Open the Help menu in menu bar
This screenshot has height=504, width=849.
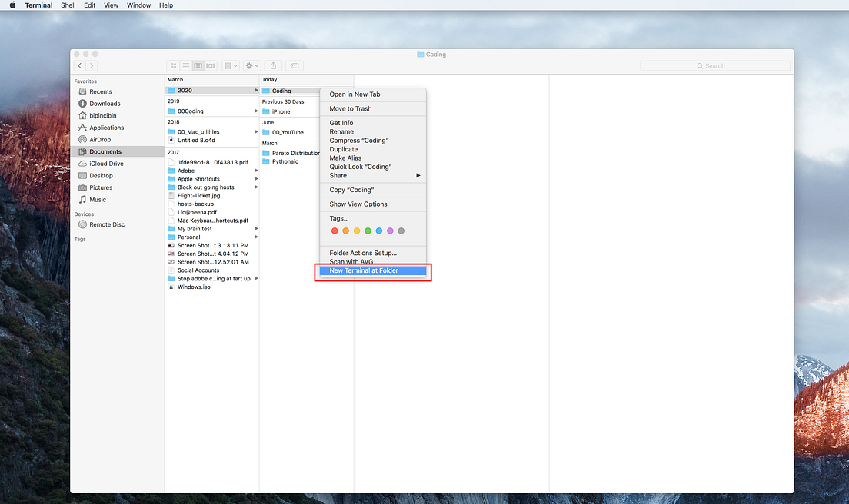click(x=166, y=5)
